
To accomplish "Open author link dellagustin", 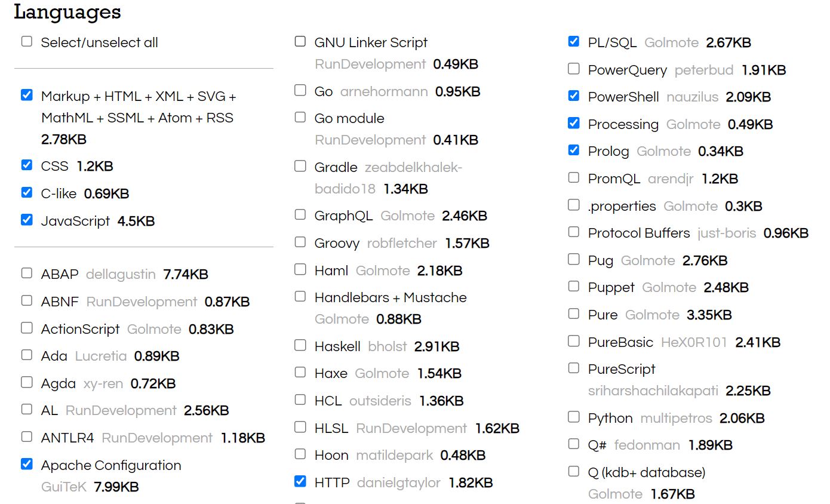I will pos(121,275).
